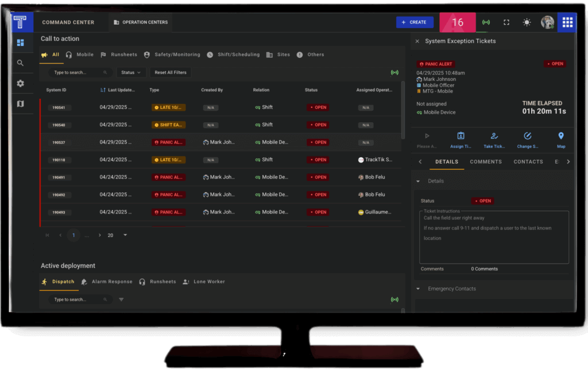Select the Alarm Response tab

(107, 282)
